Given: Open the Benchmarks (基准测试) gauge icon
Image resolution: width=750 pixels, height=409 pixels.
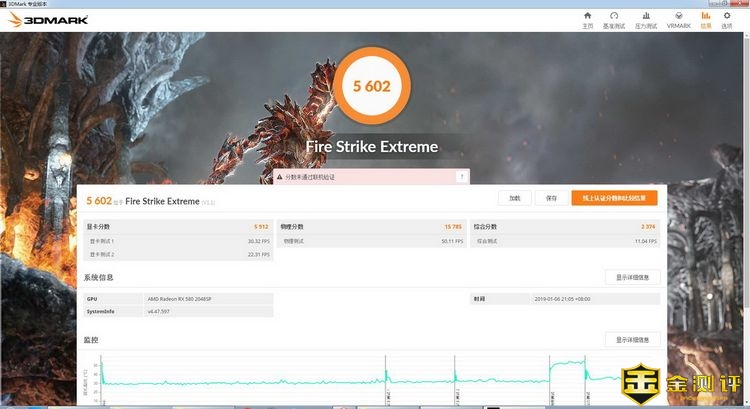Looking at the screenshot, I should click(614, 19).
